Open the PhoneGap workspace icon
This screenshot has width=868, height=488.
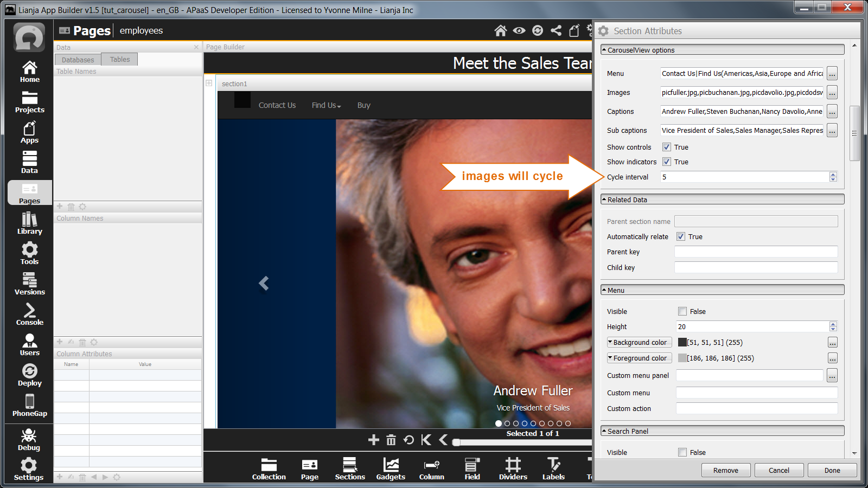29,405
